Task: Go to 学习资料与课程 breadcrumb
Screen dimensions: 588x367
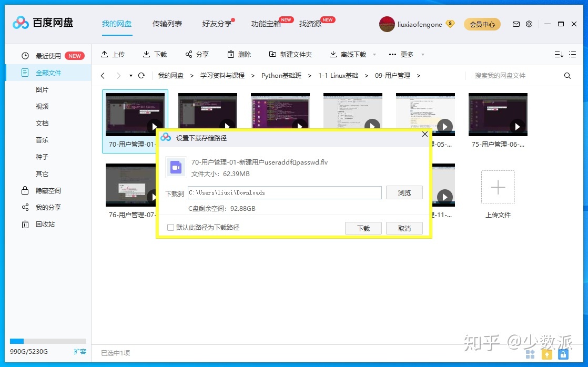Action: pyautogui.click(x=222, y=75)
